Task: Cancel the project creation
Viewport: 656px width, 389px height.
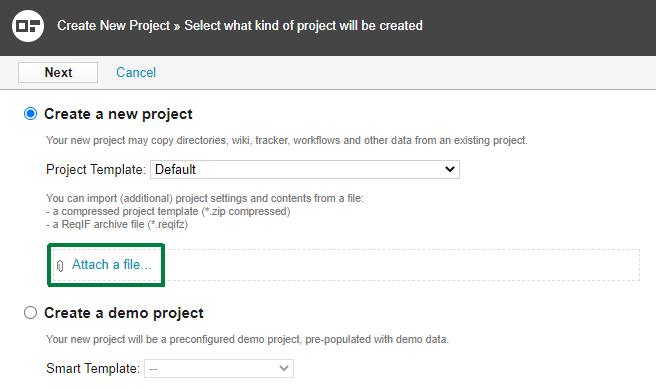Action: 136,72
